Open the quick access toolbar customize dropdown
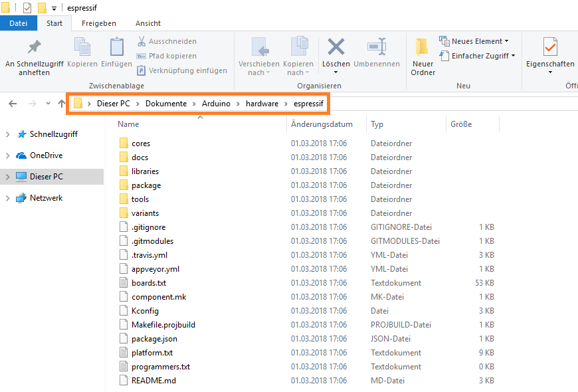This screenshot has width=578, height=392. coord(54,9)
